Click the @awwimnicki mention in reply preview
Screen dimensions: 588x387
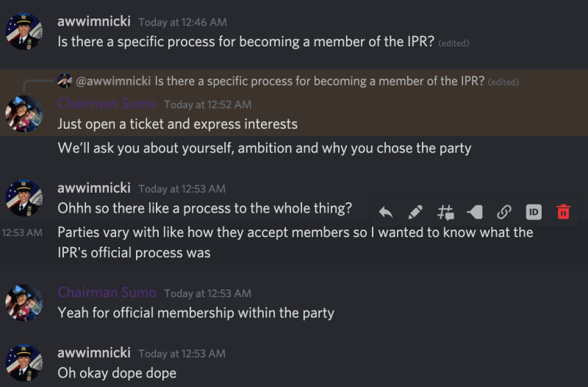point(113,81)
